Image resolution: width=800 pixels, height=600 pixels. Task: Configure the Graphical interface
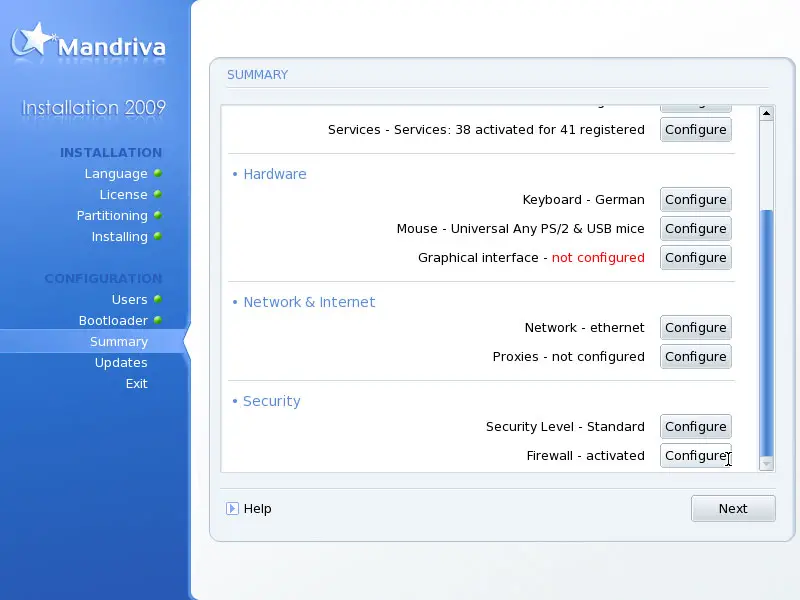point(696,258)
